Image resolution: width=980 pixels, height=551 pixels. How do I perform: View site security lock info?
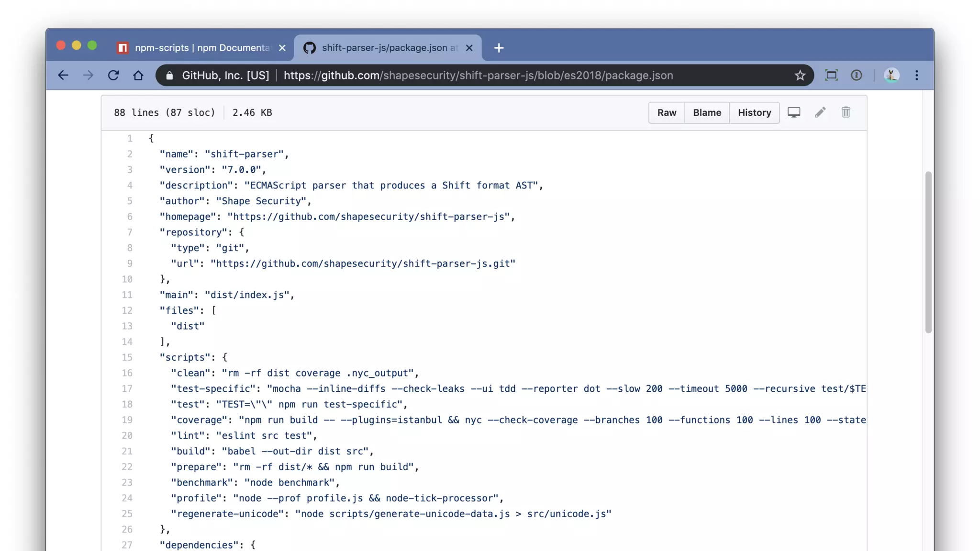(x=169, y=76)
